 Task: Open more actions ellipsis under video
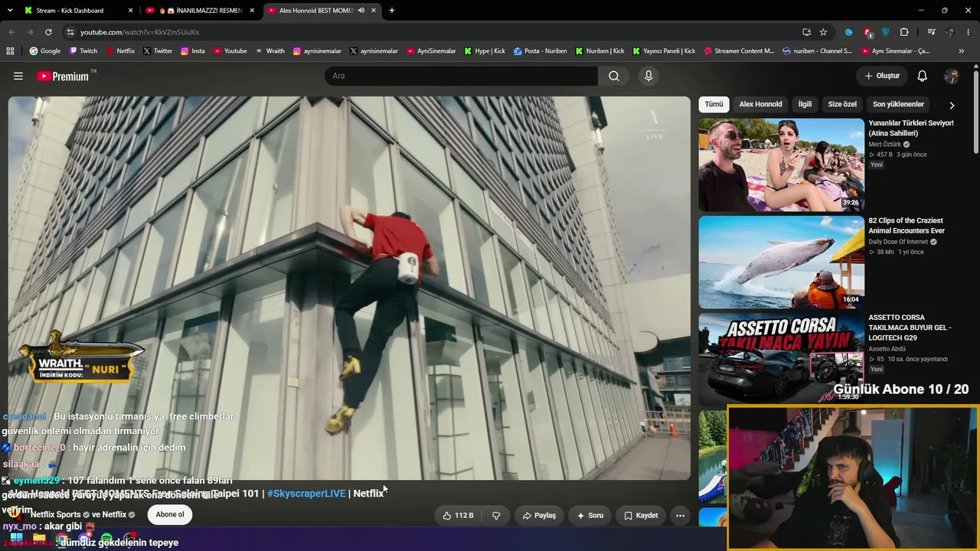click(x=680, y=515)
